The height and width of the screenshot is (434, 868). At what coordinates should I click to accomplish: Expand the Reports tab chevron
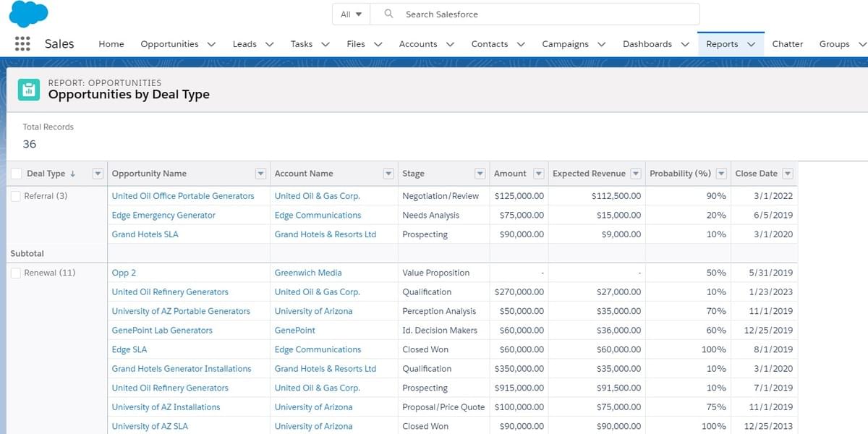[x=751, y=44]
